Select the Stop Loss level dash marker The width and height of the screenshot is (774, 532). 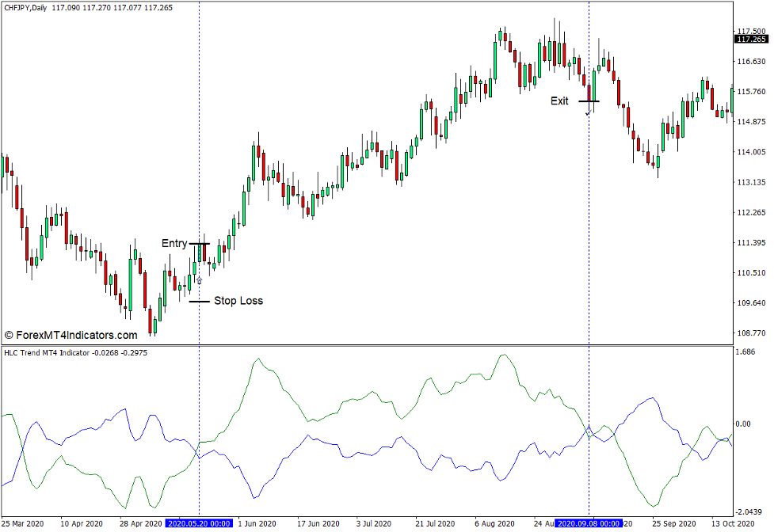(x=199, y=302)
